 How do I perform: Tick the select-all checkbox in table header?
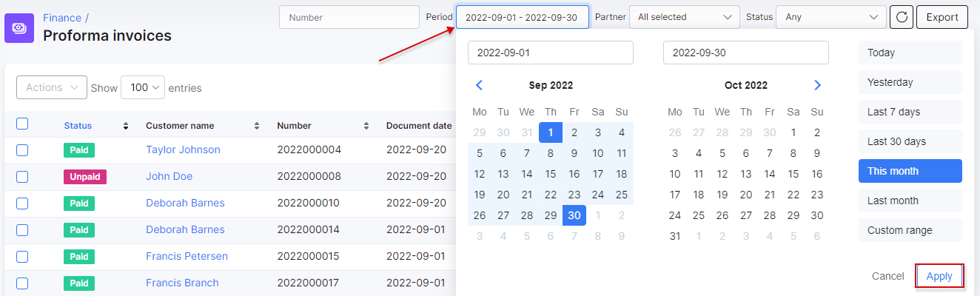[x=22, y=124]
